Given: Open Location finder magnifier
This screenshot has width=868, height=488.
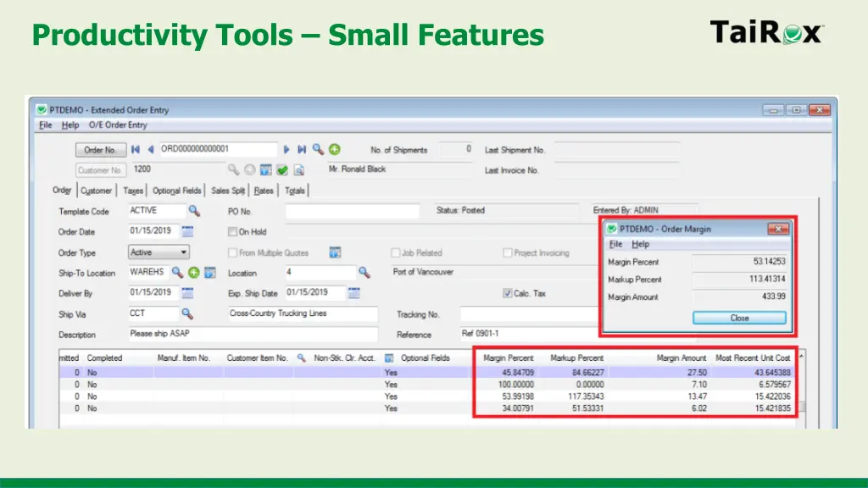Looking at the screenshot, I should click(364, 272).
